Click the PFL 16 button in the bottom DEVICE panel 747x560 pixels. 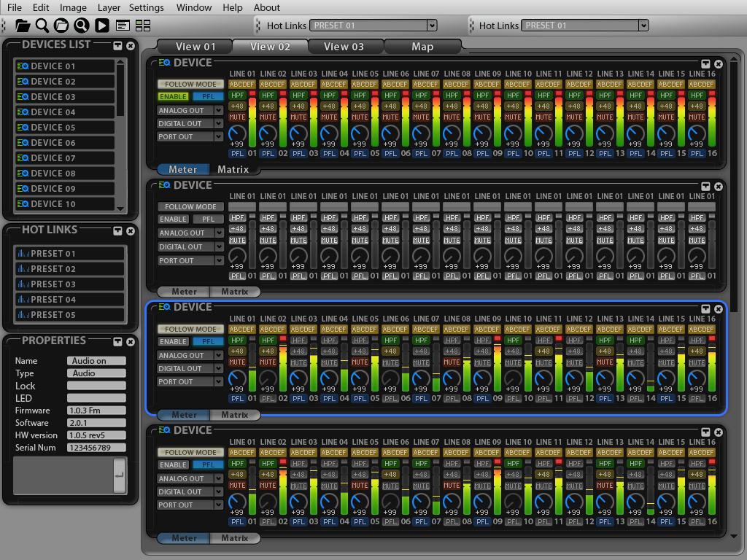[697, 521]
